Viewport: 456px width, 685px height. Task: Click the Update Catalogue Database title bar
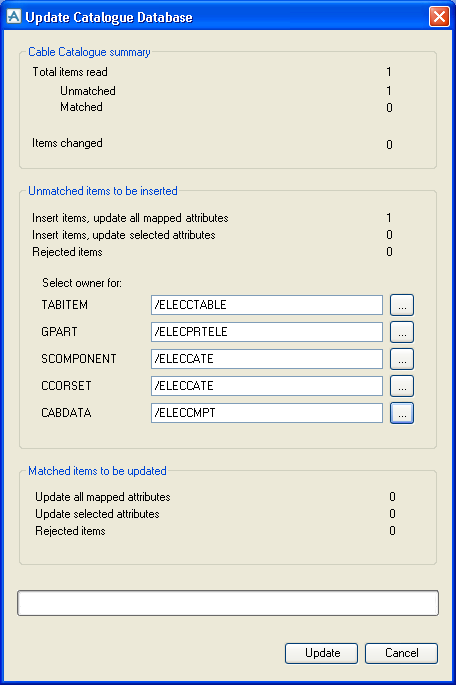218,17
